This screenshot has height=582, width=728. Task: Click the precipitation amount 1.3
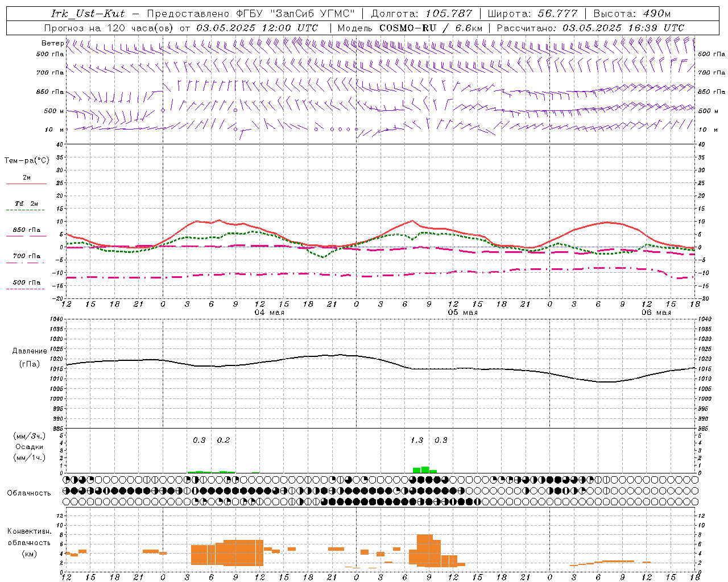pos(417,440)
